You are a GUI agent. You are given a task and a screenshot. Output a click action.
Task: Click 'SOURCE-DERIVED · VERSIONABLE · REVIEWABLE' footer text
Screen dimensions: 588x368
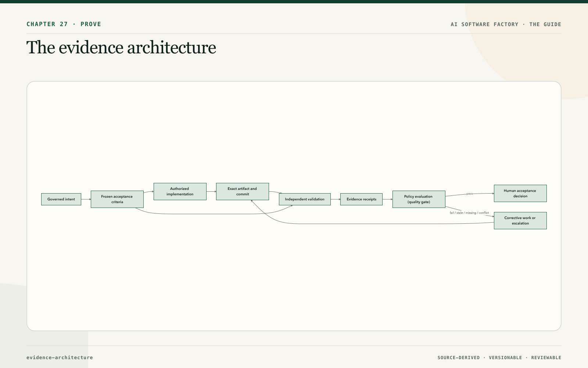tap(499, 358)
